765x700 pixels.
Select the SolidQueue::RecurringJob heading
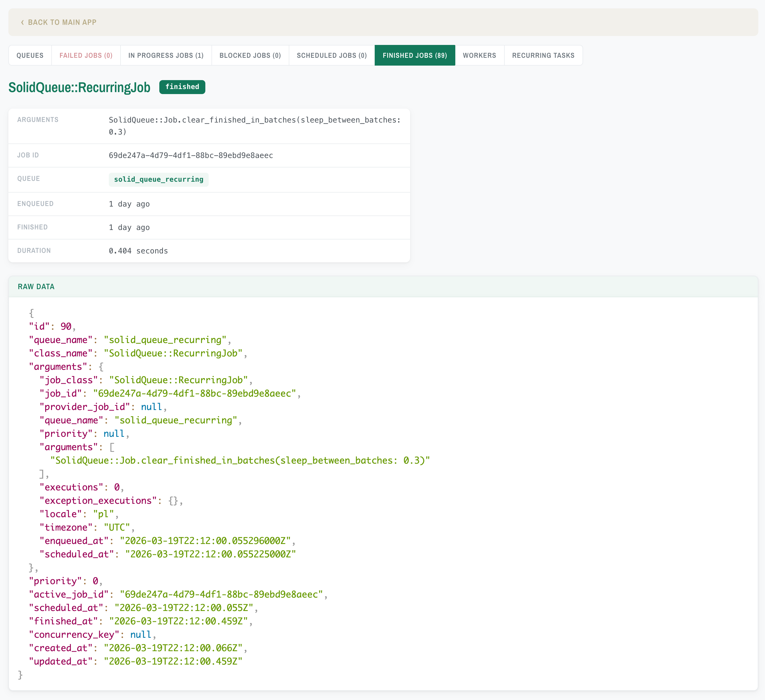pyautogui.click(x=79, y=88)
